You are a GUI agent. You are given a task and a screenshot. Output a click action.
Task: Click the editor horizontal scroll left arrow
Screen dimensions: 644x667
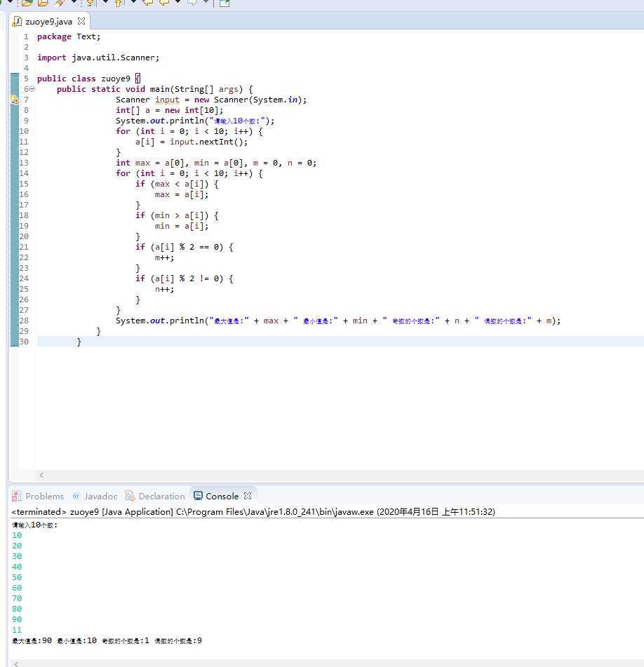tap(41, 475)
